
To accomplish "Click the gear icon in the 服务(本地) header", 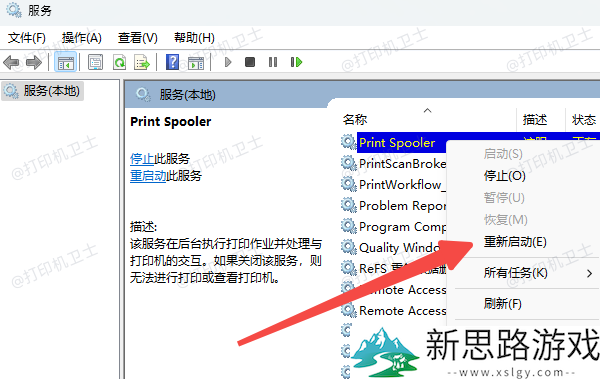I will pos(143,94).
